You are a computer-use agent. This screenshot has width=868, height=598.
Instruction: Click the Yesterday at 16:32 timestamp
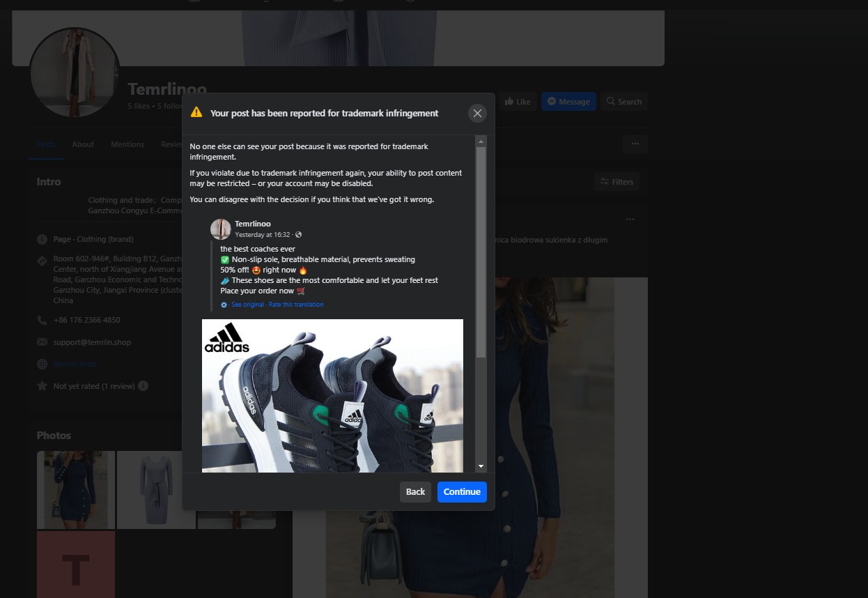coord(263,235)
